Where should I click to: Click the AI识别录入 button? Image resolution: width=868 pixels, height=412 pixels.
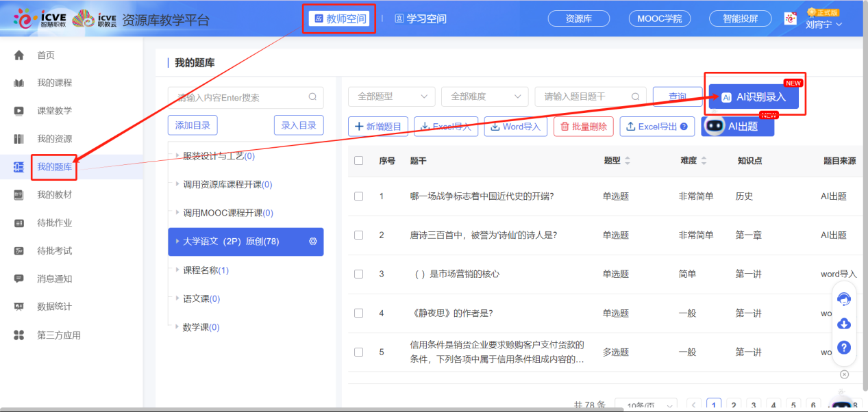(754, 97)
